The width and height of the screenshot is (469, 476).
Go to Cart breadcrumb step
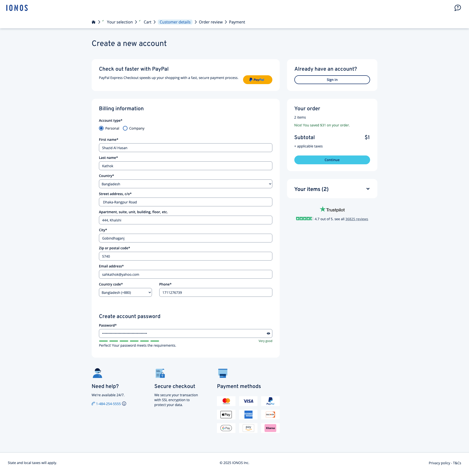click(x=147, y=22)
